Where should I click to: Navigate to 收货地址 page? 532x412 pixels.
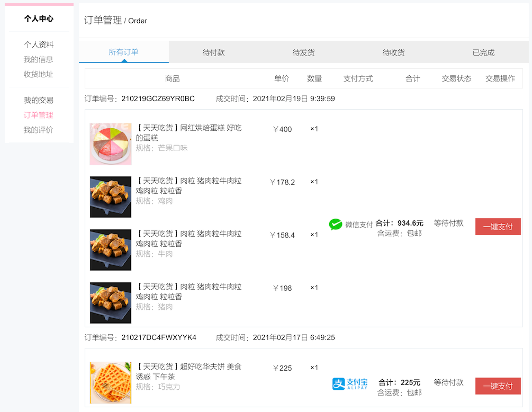(39, 74)
